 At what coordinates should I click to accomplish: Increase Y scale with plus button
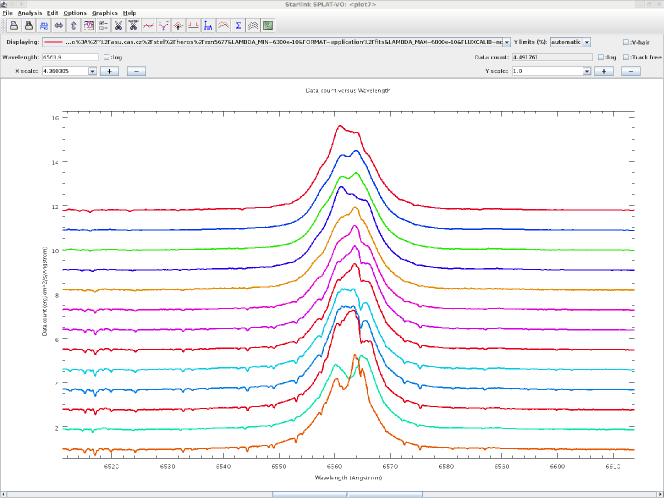(604, 71)
